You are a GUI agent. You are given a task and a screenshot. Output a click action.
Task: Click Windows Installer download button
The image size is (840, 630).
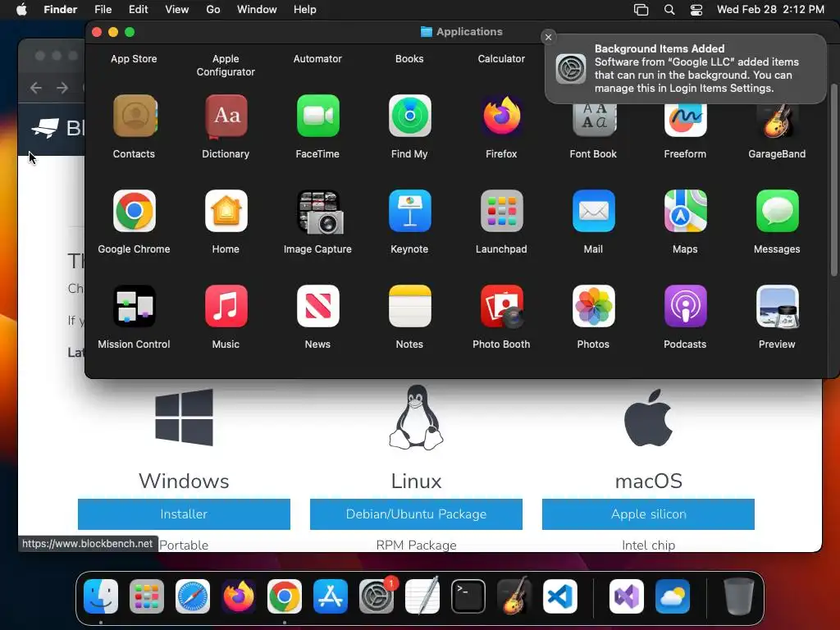pos(184,514)
